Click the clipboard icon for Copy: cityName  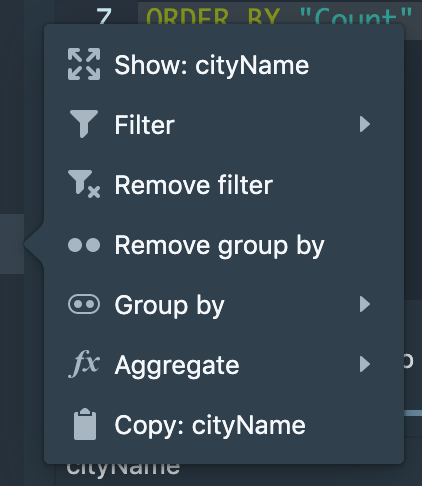click(x=85, y=424)
